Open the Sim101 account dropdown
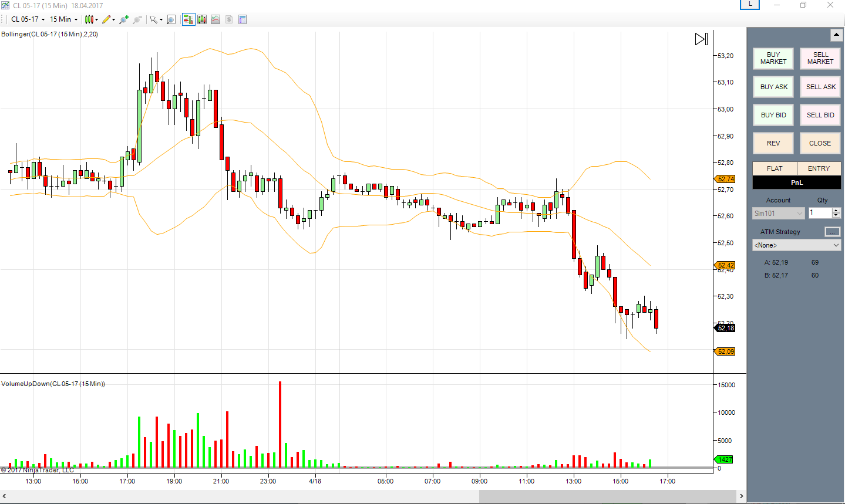This screenshot has width=845, height=504. pos(779,214)
